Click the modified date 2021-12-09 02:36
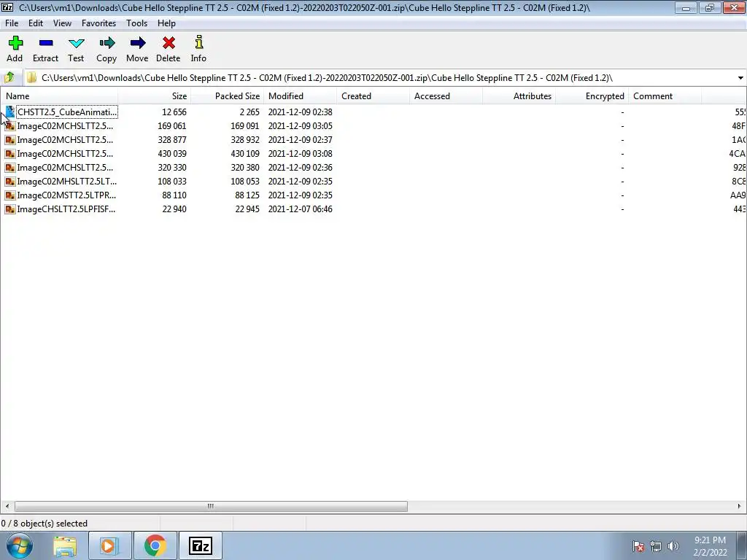747x560 pixels. 300,167
